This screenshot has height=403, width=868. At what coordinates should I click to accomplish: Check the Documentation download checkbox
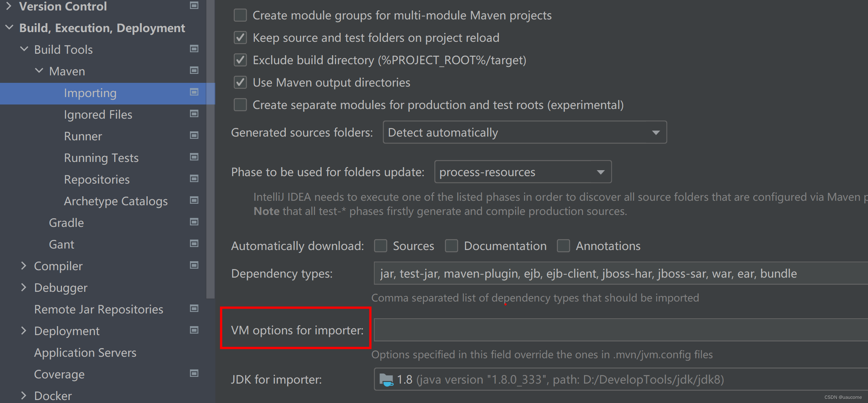point(452,246)
